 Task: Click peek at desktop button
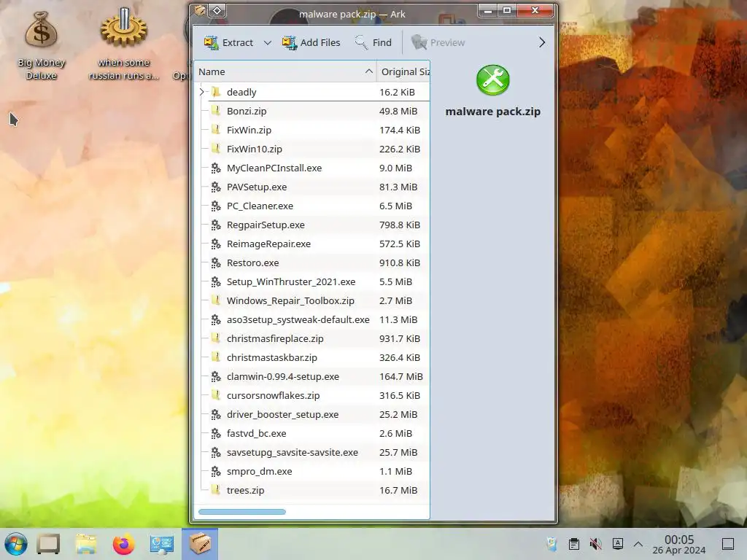728,544
